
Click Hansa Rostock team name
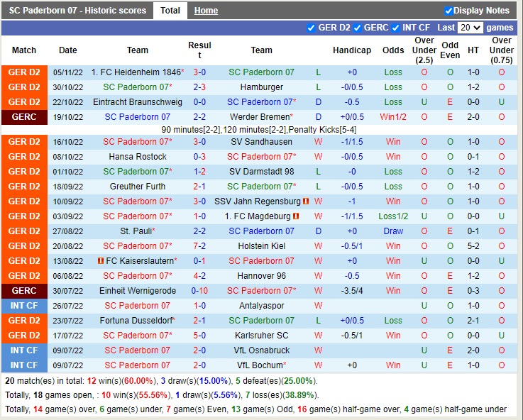138,157
